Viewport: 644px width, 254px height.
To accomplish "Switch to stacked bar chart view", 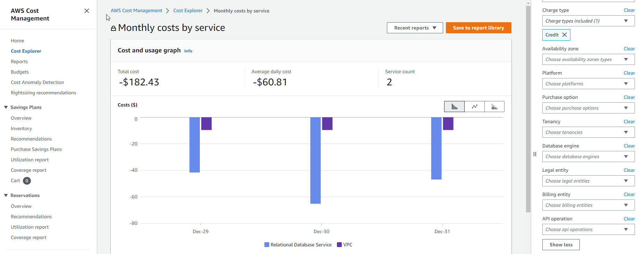I will point(494,107).
